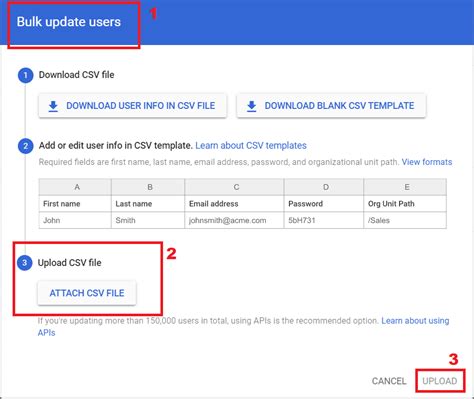Click step 1 circle icon for Download CSV file
This screenshot has height=399, width=474.
(x=25, y=75)
